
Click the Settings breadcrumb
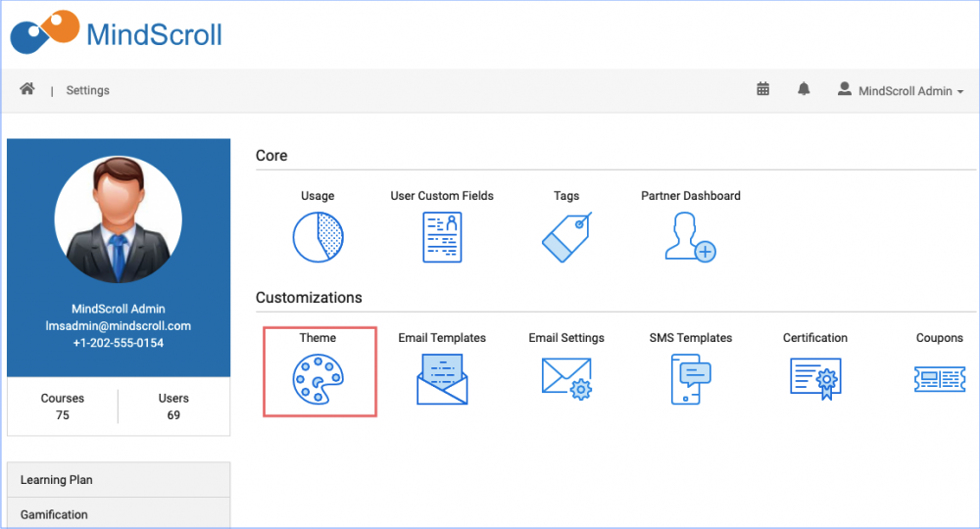pyautogui.click(x=87, y=90)
